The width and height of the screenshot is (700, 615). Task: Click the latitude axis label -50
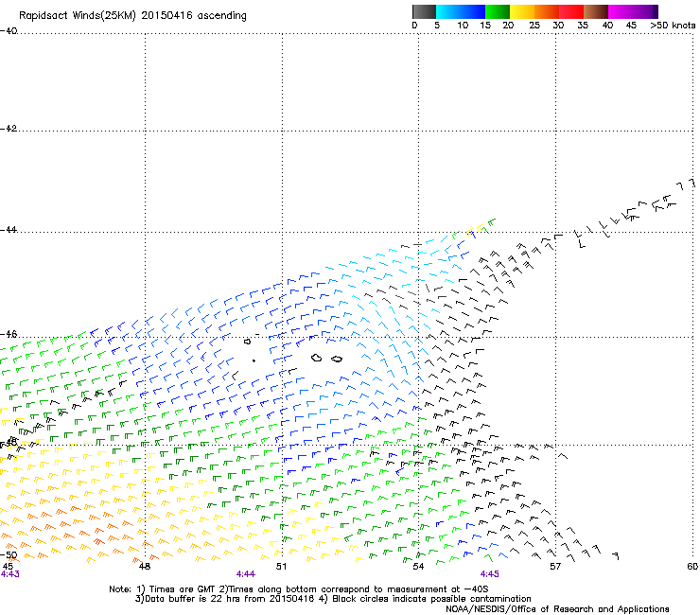[x=9, y=555]
